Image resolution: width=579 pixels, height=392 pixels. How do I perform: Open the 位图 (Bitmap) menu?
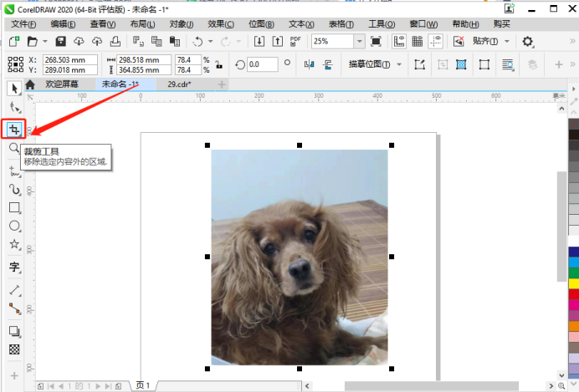click(263, 24)
